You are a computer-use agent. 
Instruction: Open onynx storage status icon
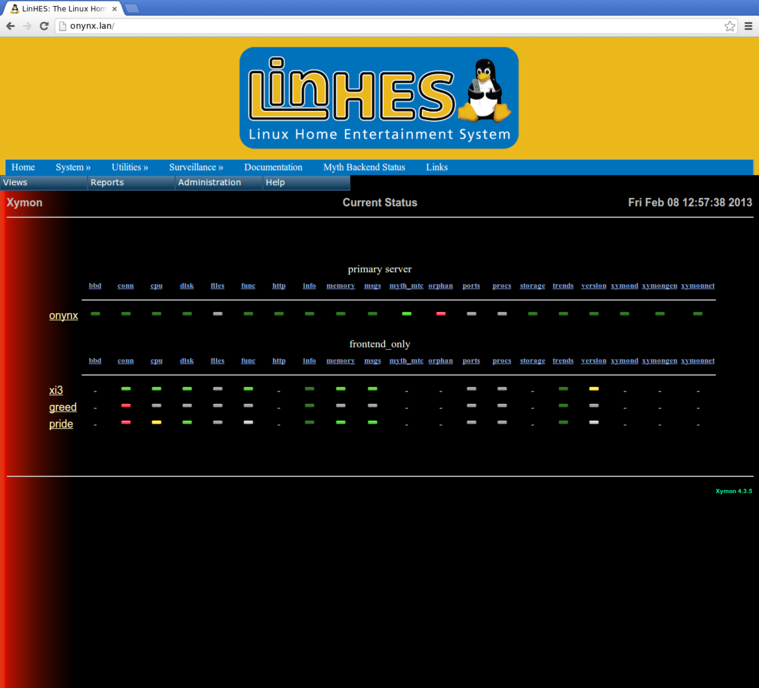coord(532,314)
